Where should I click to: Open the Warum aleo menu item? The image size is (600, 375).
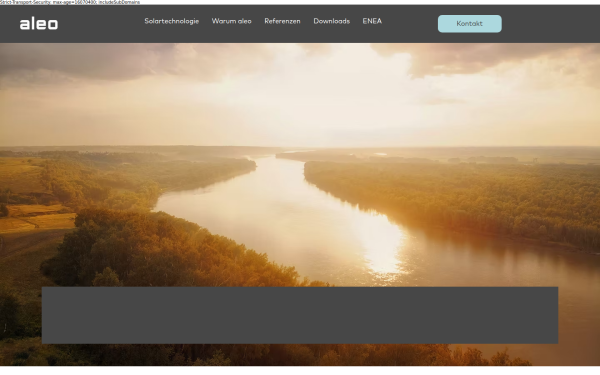[x=232, y=21]
